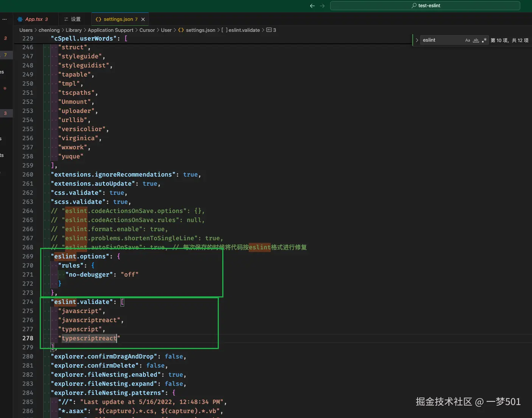Click line number 274 in gutter
Viewport: 532px width, 418px height.
click(28, 302)
